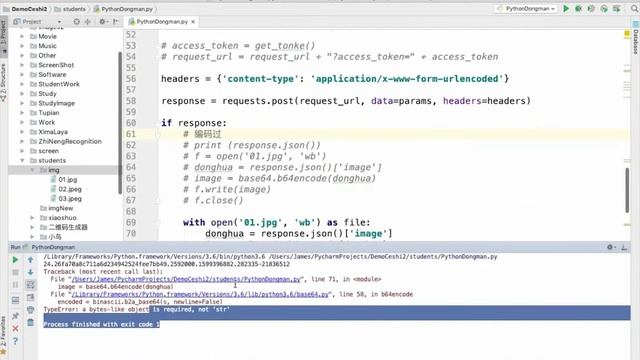This screenshot has height=360, width=640.
Task: Pin the Run tab with pin icon
Action: (x=15, y=316)
